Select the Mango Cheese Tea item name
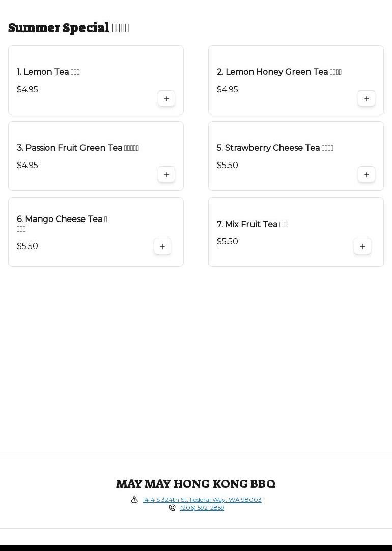The width and height of the screenshot is (392, 551). pyautogui.click(x=62, y=223)
